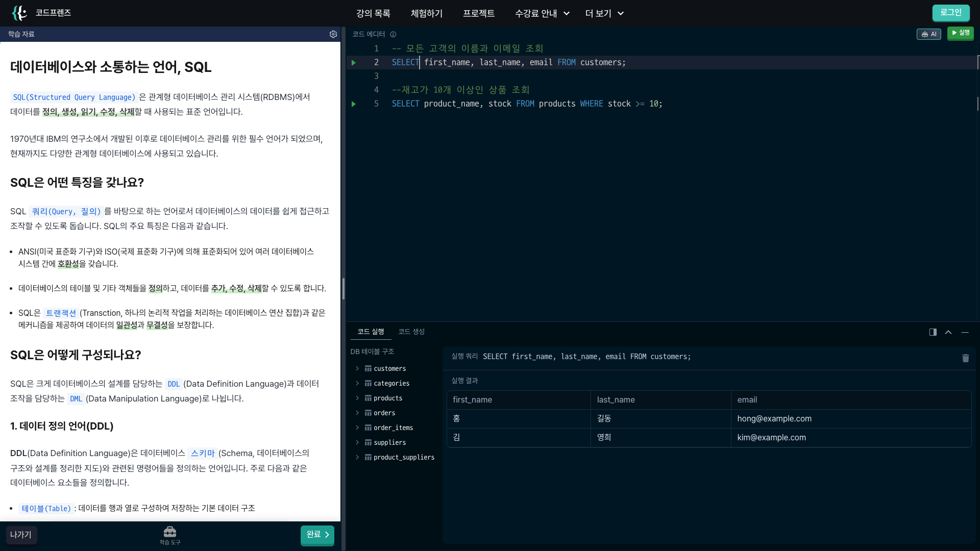Run the query on line 5

click(353, 104)
